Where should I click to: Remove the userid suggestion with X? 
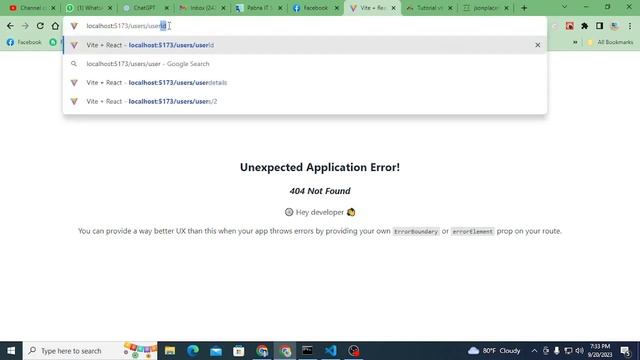click(x=538, y=45)
